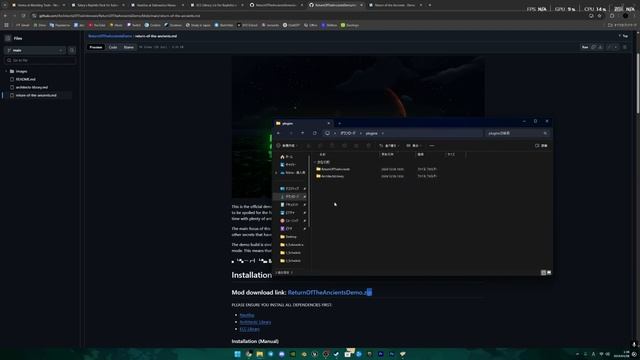This screenshot has width=640, height=360.
Task: Open See more (…) menu in File Explorer
Action: (x=432, y=146)
